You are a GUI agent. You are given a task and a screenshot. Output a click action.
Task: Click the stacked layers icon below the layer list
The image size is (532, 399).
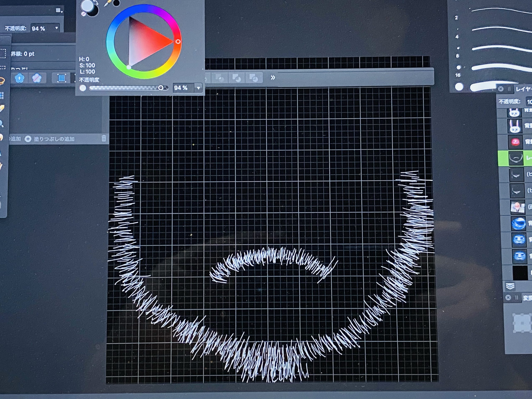point(510,286)
